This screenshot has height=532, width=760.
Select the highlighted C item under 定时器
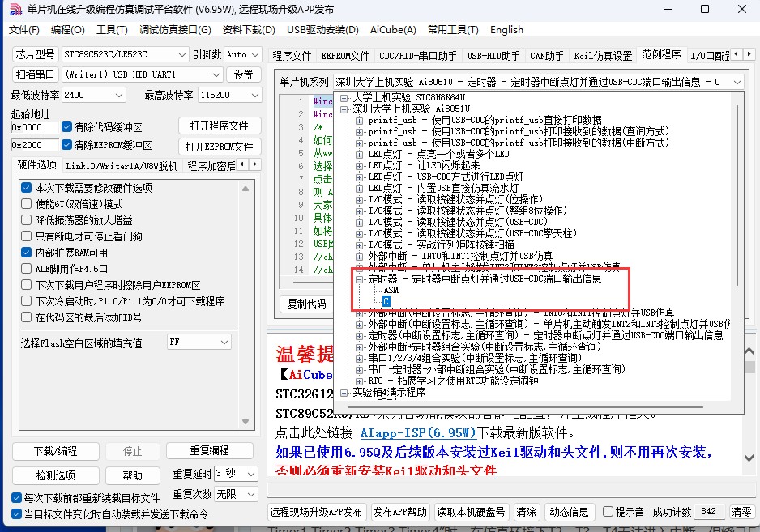[x=386, y=301]
